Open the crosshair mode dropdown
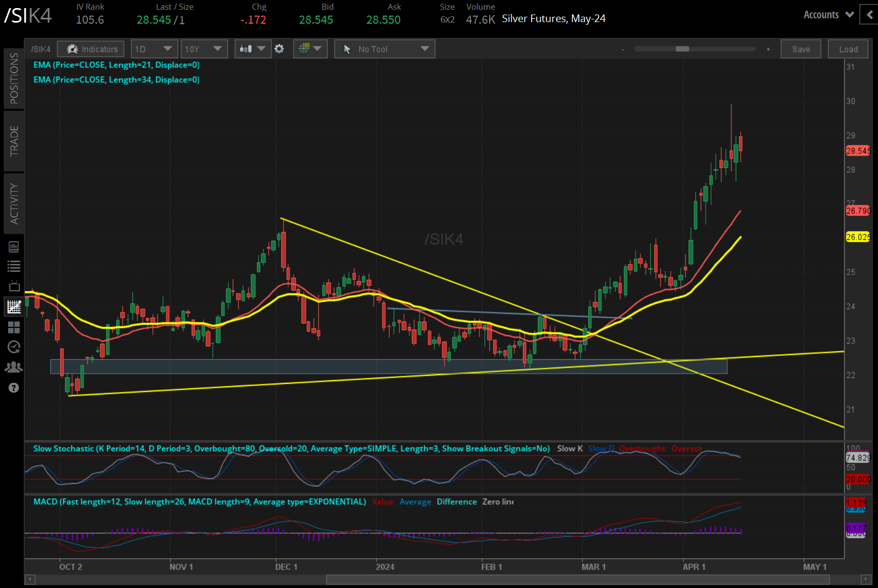The image size is (878, 588). (x=310, y=49)
